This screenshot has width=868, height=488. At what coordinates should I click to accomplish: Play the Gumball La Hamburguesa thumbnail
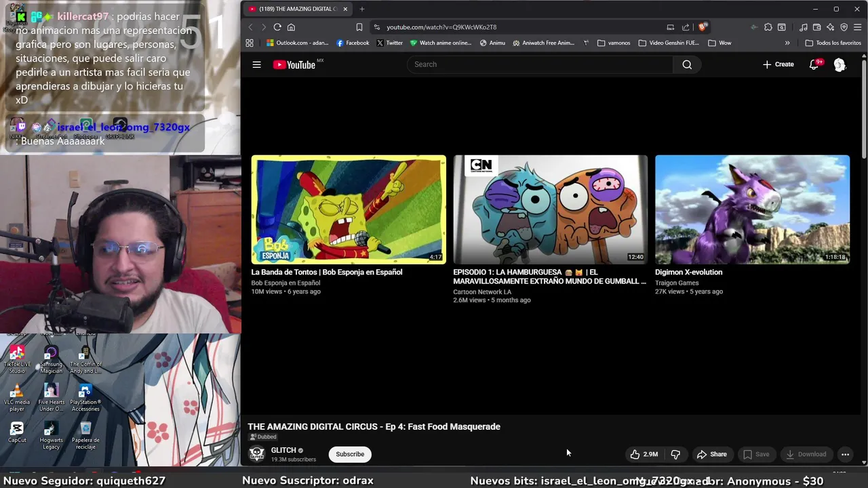tap(551, 209)
